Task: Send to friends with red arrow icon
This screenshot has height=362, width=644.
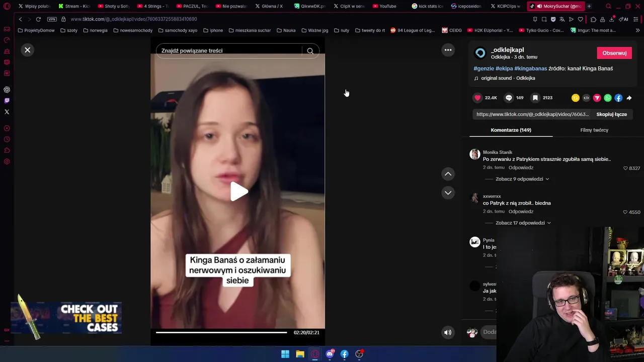Action: coord(597,98)
